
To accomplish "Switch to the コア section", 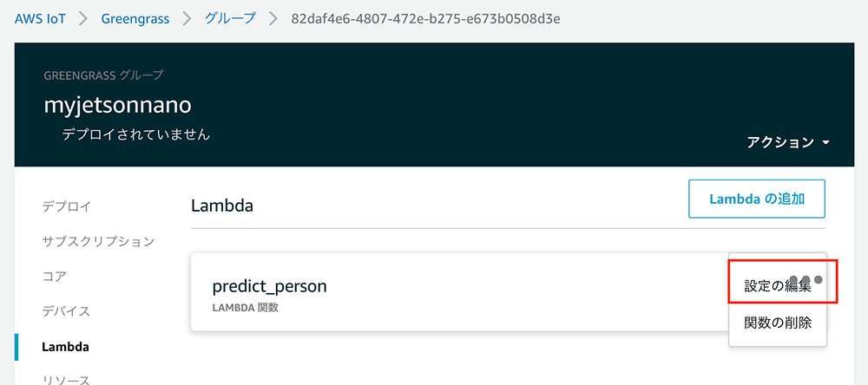I will click(54, 276).
